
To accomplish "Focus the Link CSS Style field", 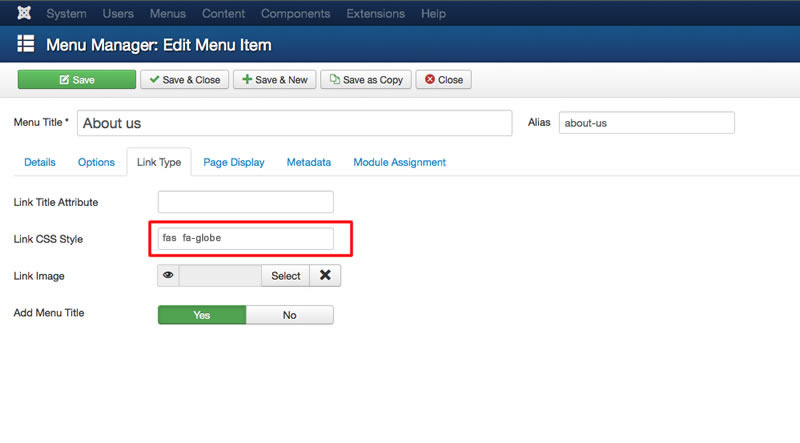I will pos(245,238).
